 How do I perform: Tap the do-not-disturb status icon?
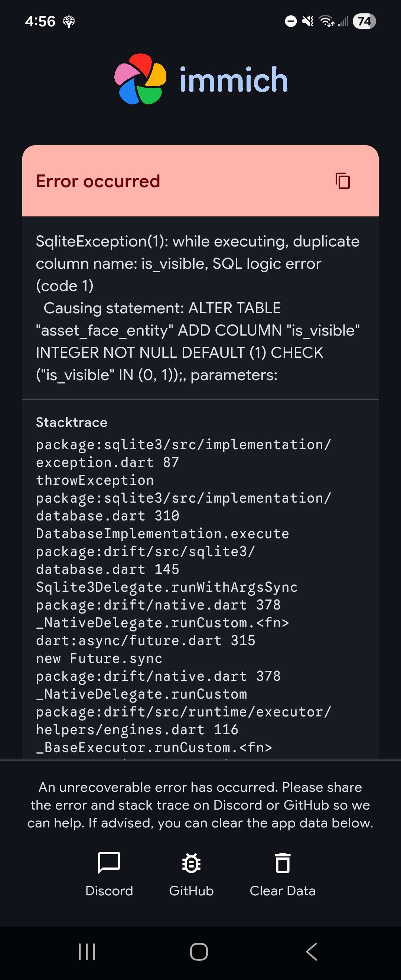click(x=290, y=22)
